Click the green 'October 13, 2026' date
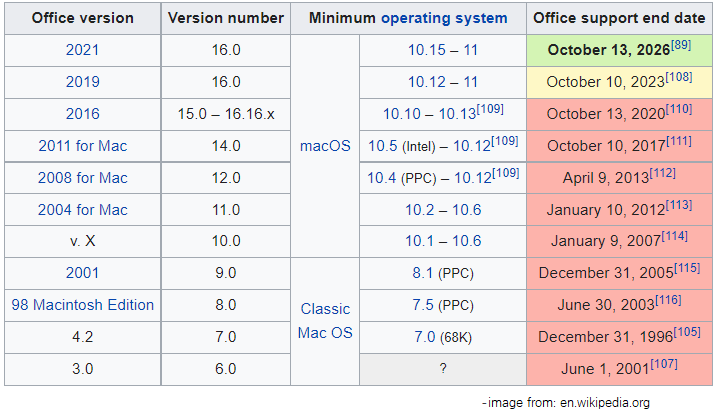The image size is (716, 419). pos(609,50)
